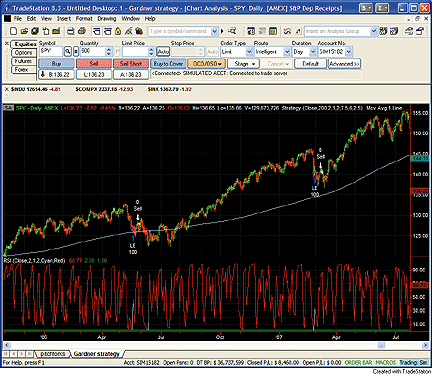Click the calculator icon in the toolbar
The width and height of the screenshot is (432, 374).
tap(273, 31)
